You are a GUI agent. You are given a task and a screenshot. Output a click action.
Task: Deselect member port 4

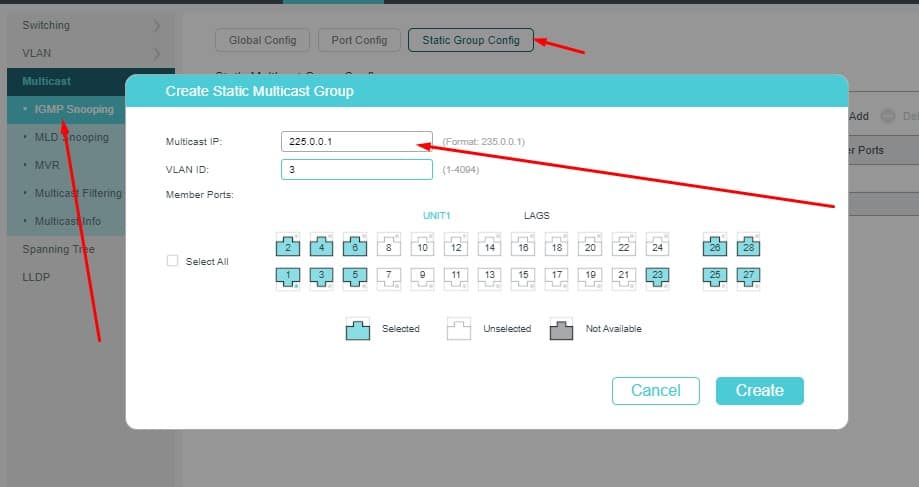click(x=321, y=245)
